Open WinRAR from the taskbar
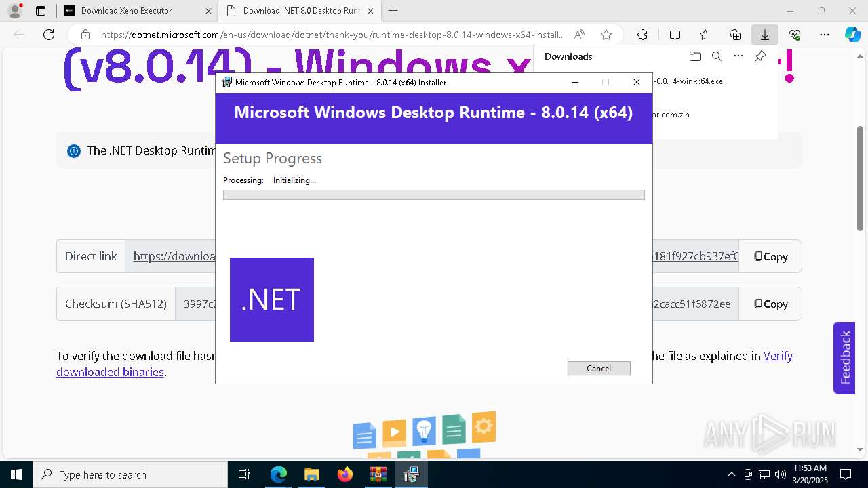This screenshot has width=868, height=488. coord(378,474)
